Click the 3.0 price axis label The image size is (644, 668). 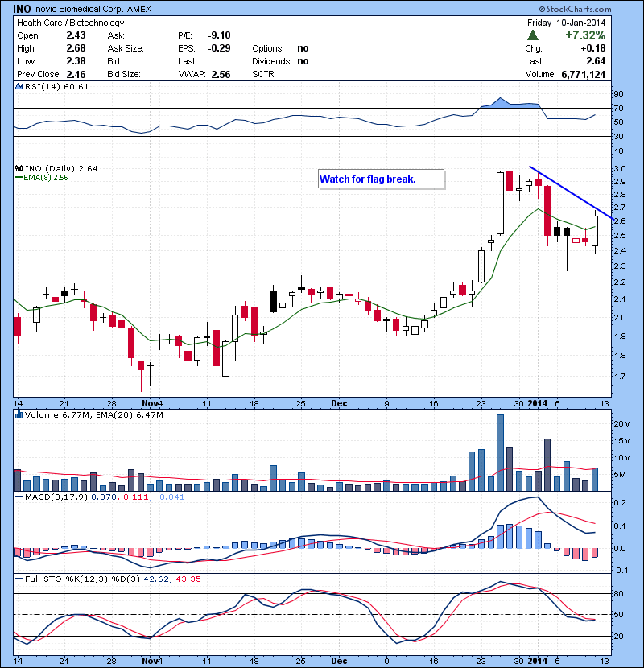coord(620,168)
